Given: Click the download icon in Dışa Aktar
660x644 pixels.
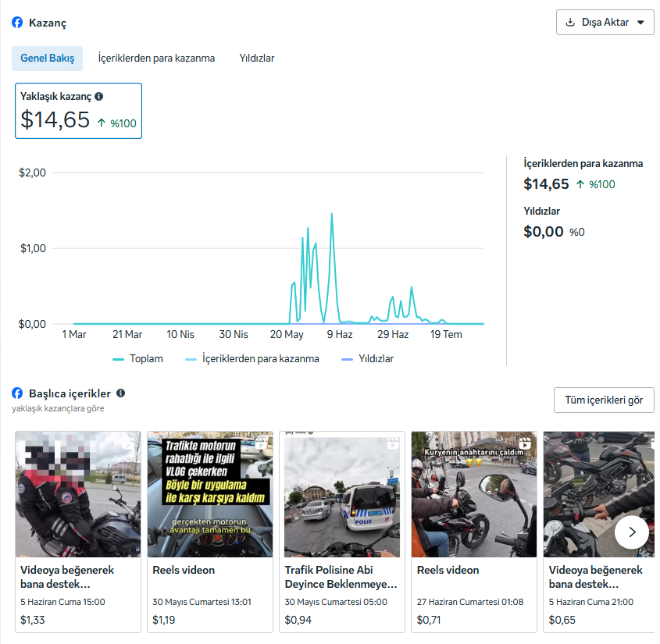Looking at the screenshot, I should 570,23.
